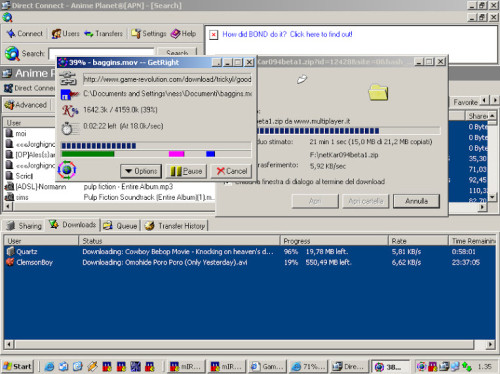
Task: Click the user icon beside ClemsonBoy
Action: [x=10, y=262]
